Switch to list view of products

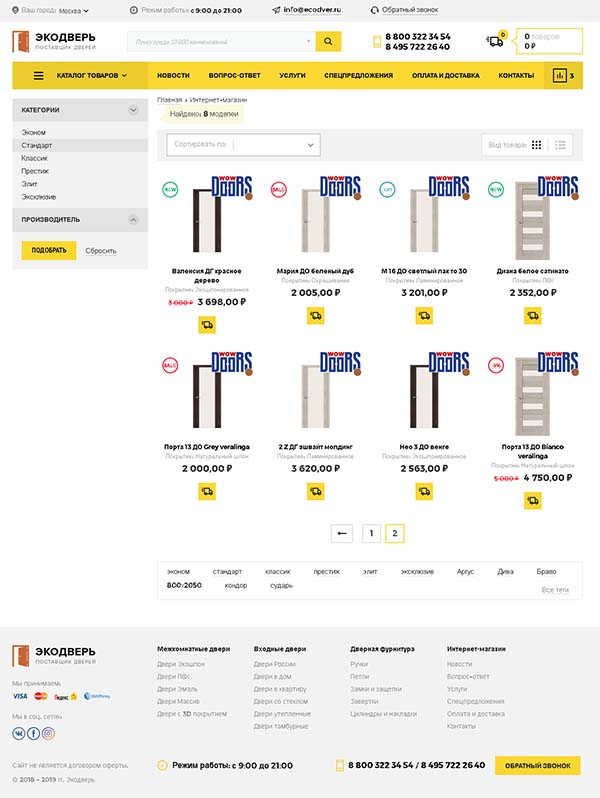tap(560, 145)
